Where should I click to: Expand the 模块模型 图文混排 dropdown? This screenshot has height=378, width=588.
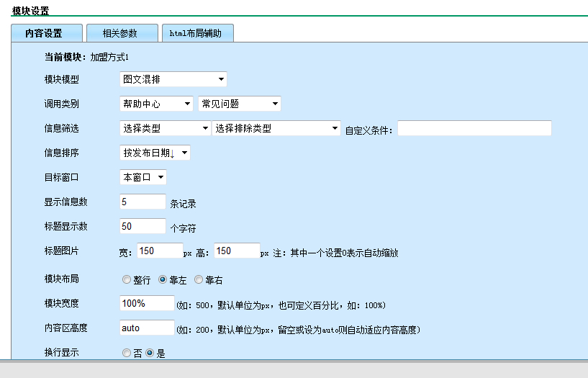pos(173,79)
